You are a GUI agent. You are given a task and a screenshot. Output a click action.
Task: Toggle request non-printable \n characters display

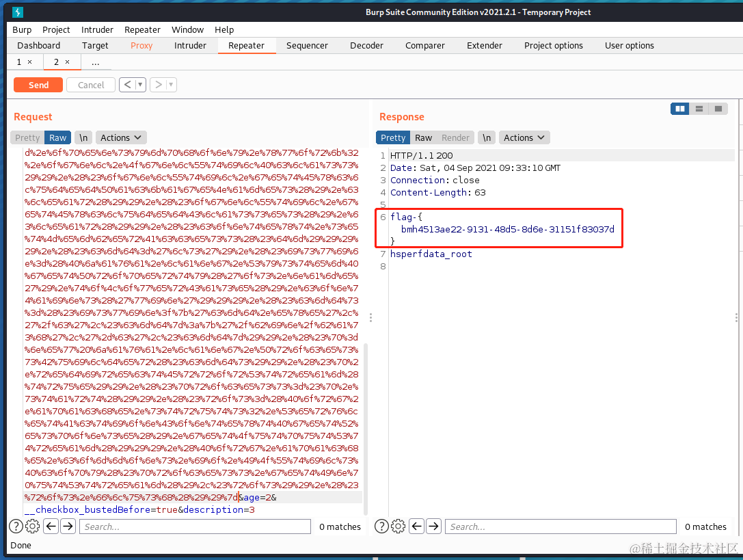coord(83,137)
